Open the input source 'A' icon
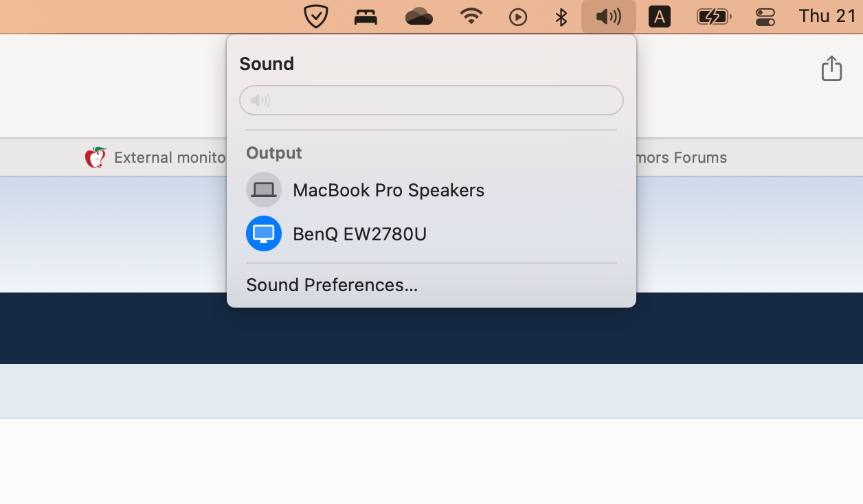The height and width of the screenshot is (504, 863). [659, 17]
